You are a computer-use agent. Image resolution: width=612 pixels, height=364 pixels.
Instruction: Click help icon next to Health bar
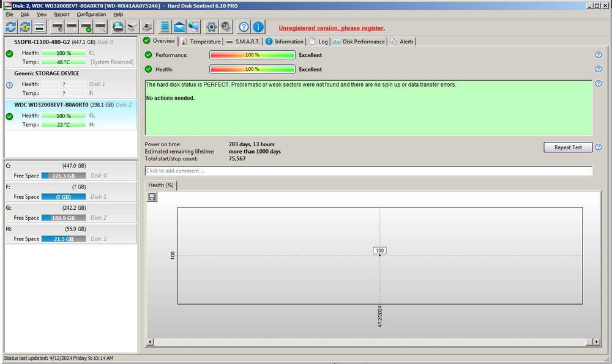tap(599, 69)
